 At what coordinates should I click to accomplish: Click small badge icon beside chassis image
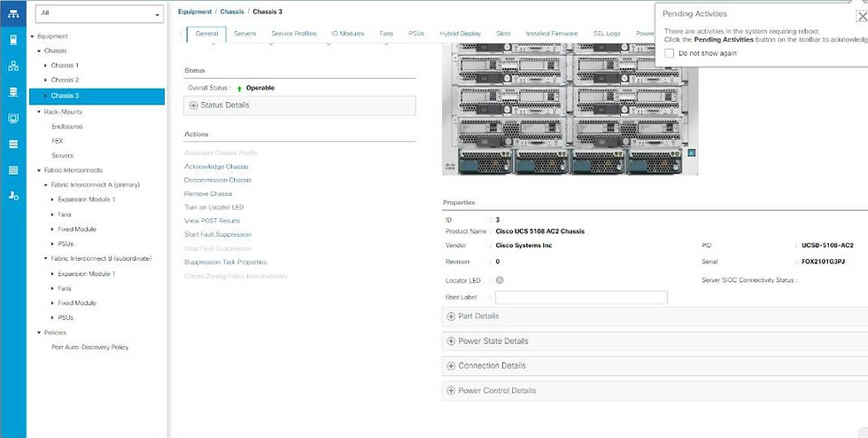(692, 153)
